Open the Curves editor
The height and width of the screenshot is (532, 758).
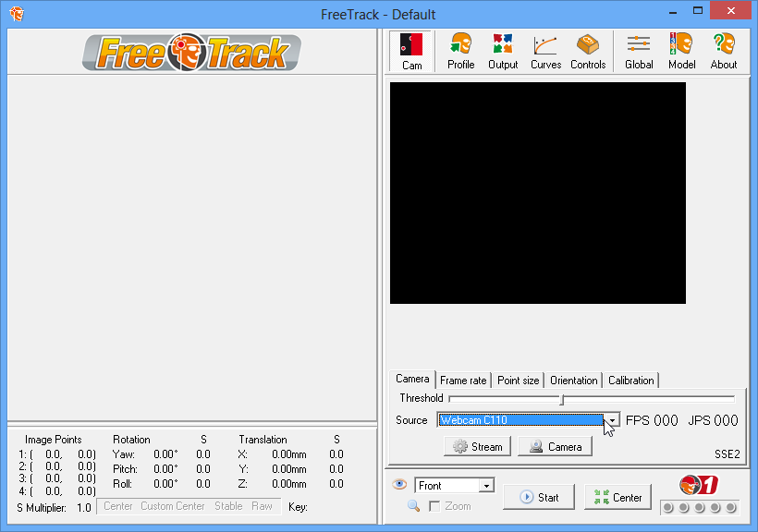pos(545,52)
